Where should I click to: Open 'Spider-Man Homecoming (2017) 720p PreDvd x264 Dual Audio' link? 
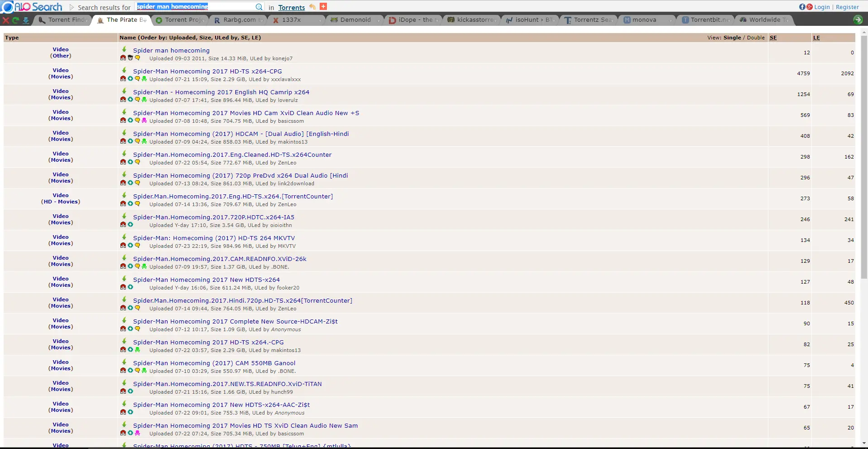point(240,175)
